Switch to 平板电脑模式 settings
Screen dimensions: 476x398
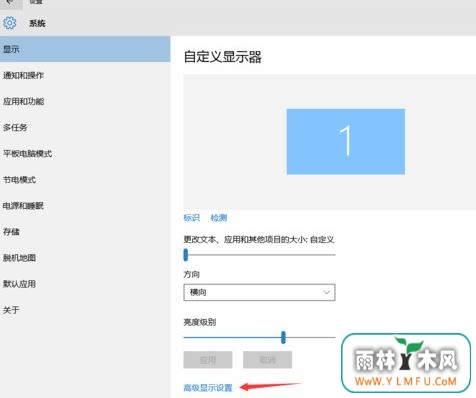[x=85, y=154]
